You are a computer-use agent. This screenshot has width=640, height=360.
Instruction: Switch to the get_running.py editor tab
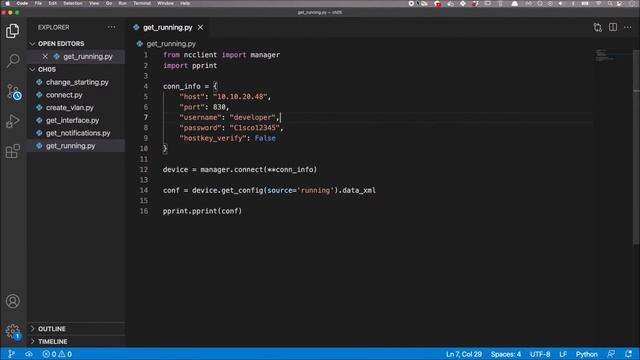(x=167, y=27)
